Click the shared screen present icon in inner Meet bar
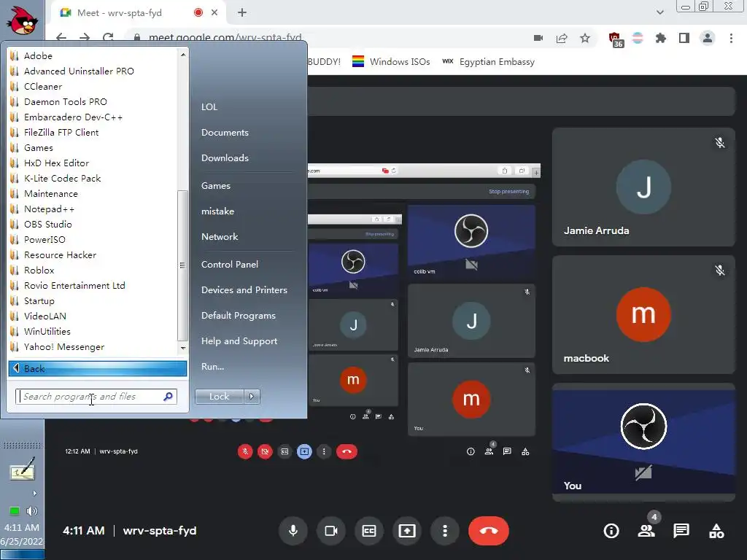Viewport: 747px width, 560px height. [x=304, y=451]
